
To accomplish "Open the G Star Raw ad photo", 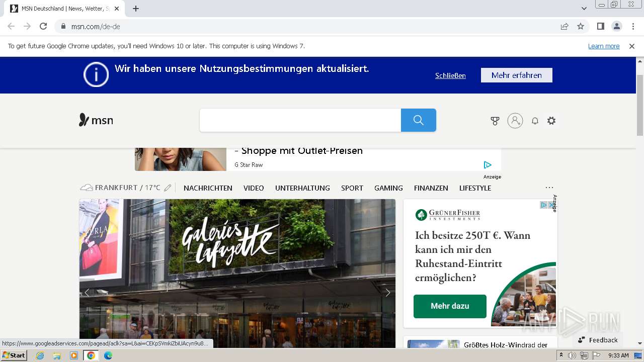I will [x=181, y=159].
